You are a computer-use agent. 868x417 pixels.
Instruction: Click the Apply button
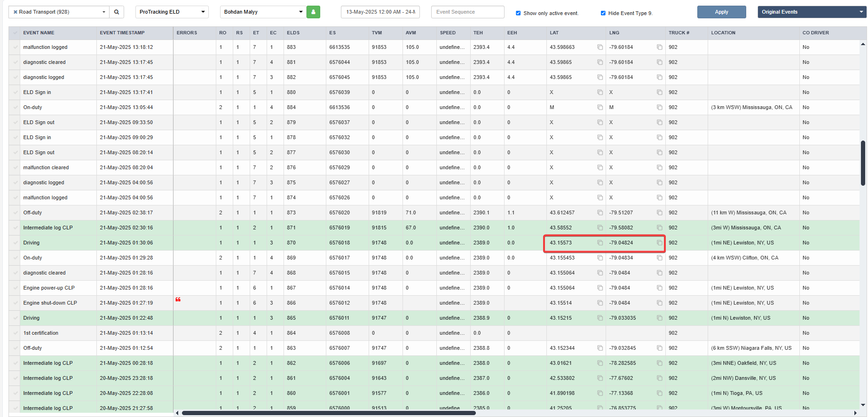tap(721, 12)
